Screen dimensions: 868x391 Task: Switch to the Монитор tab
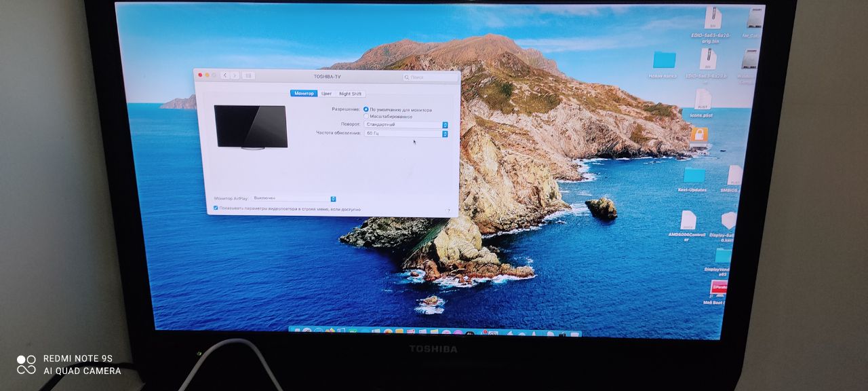(304, 93)
